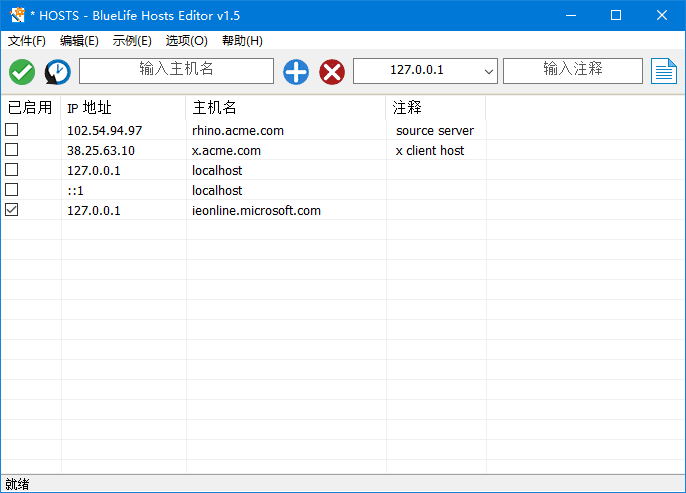Click the 输入主机名 hostname input field

pyautogui.click(x=176, y=70)
